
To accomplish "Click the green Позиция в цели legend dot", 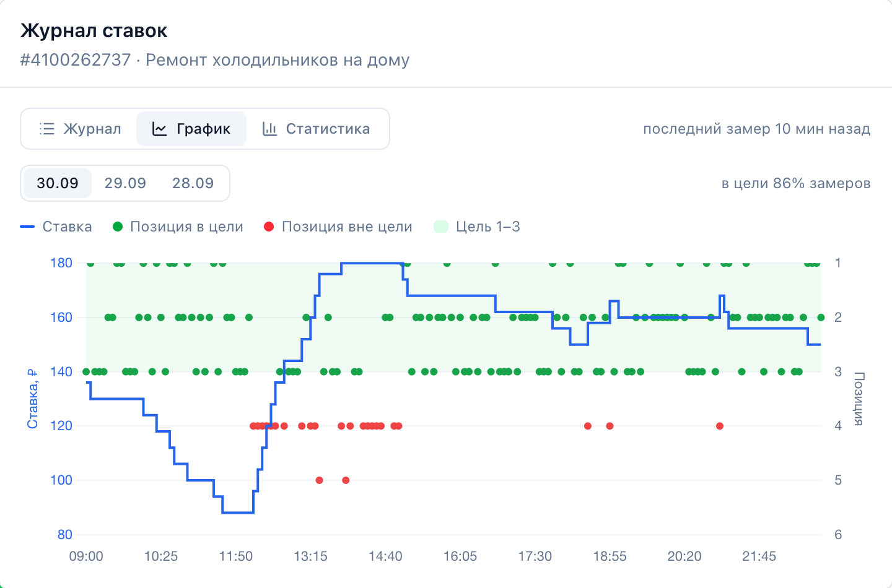I will [x=118, y=227].
